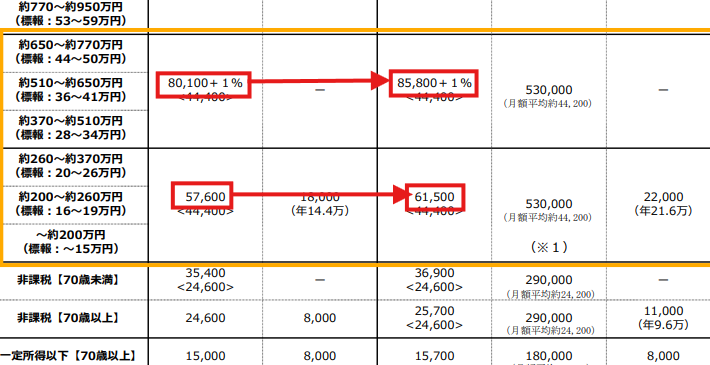
Task: Select the (標報:〜15万円) sub-label
Action: coord(71,249)
